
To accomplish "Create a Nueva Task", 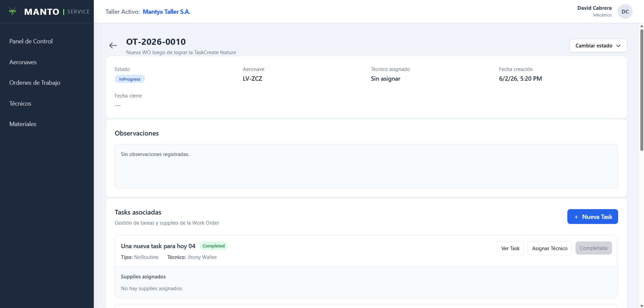I will tap(593, 217).
